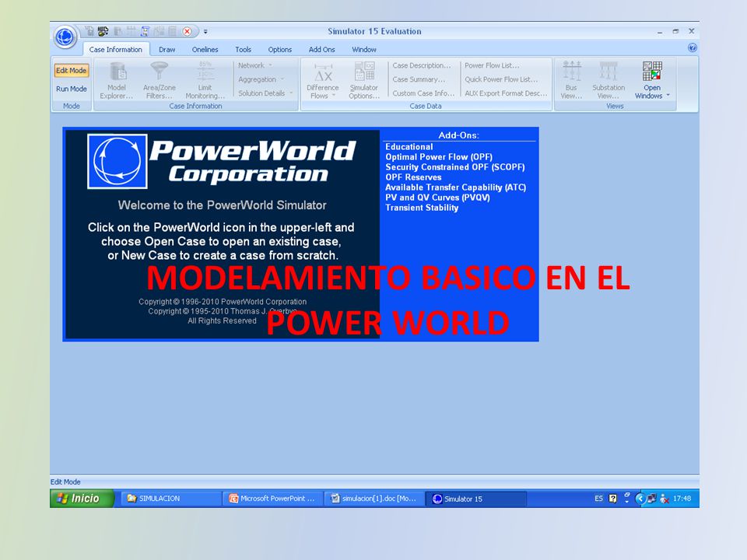Open the Bus View
The width and height of the screenshot is (747, 560).
pyautogui.click(x=571, y=80)
